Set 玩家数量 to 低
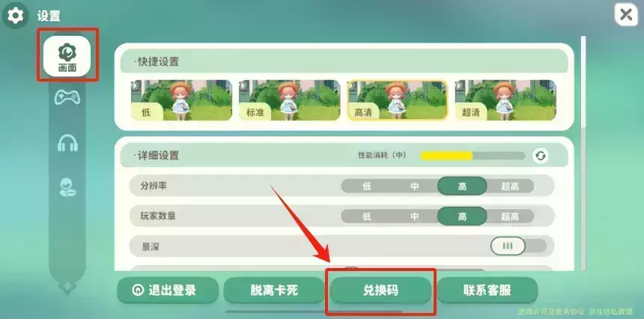Image resolution: width=644 pixels, height=319 pixels. pos(366,216)
